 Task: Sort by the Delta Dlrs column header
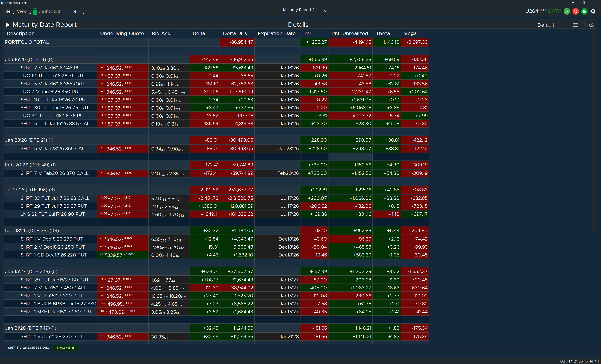[x=235, y=33]
